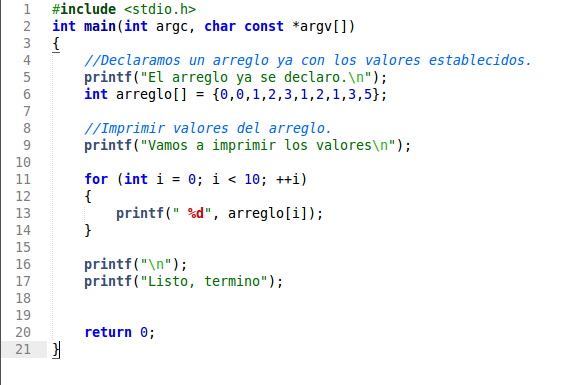This screenshot has height=385, width=585.
Task: Click the closing brace on line 14
Action: 88,230
